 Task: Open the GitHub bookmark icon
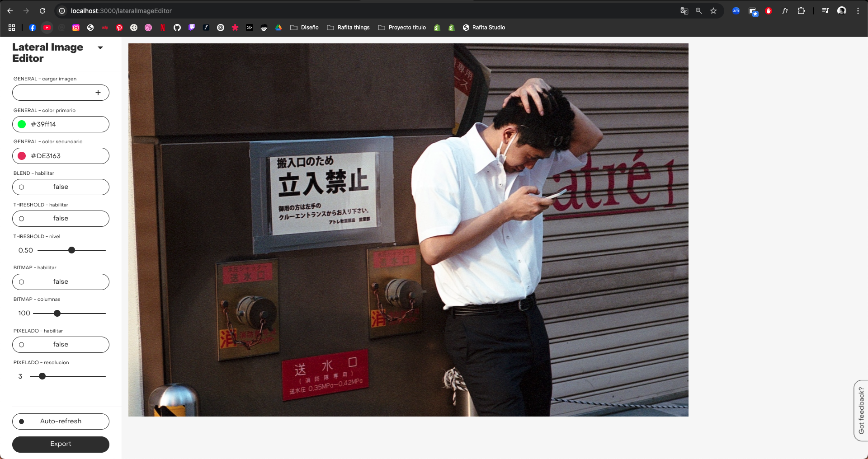tap(177, 28)
